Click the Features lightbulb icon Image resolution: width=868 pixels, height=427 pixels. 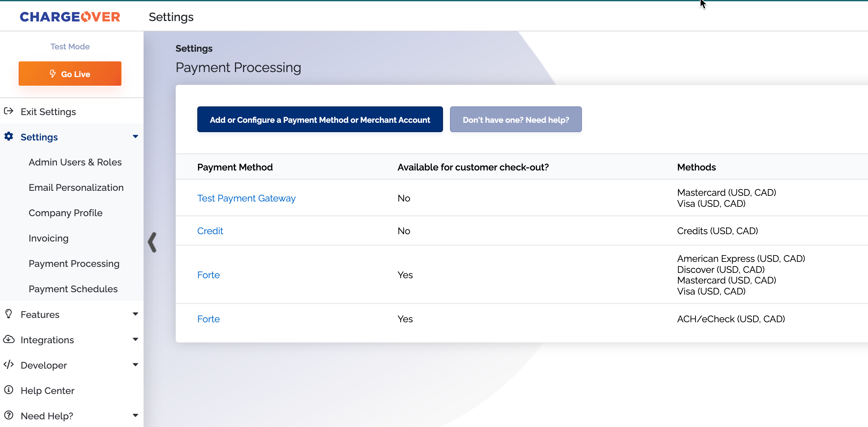click(x=9, y=314)
